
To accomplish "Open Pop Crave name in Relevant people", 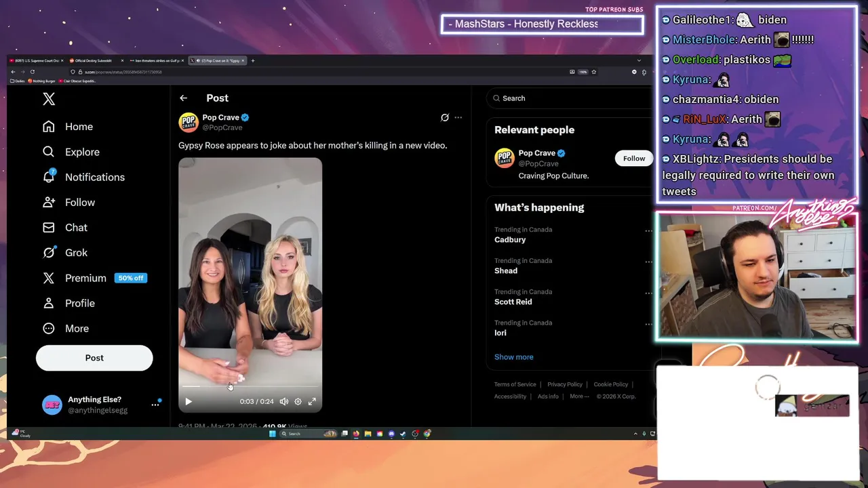I will pos(537,153).
